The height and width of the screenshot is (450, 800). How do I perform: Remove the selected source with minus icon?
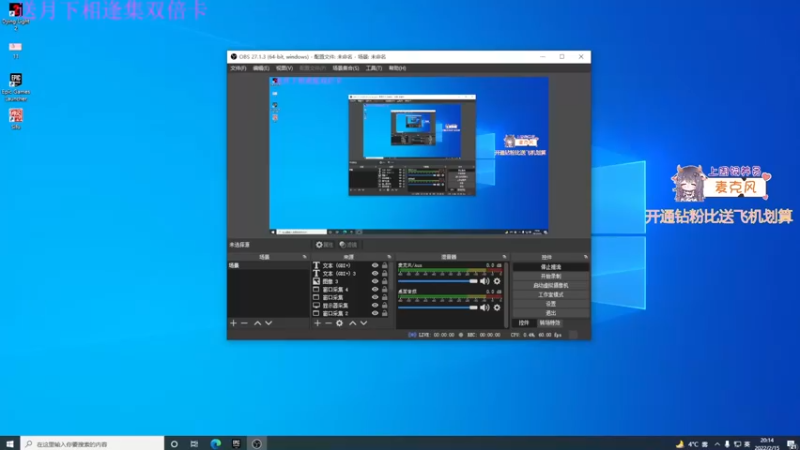pyautogui.click(x=329, y=323)
